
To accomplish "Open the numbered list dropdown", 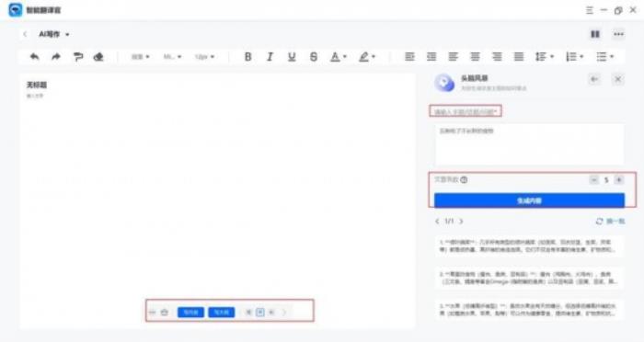I will pos(575,57).
